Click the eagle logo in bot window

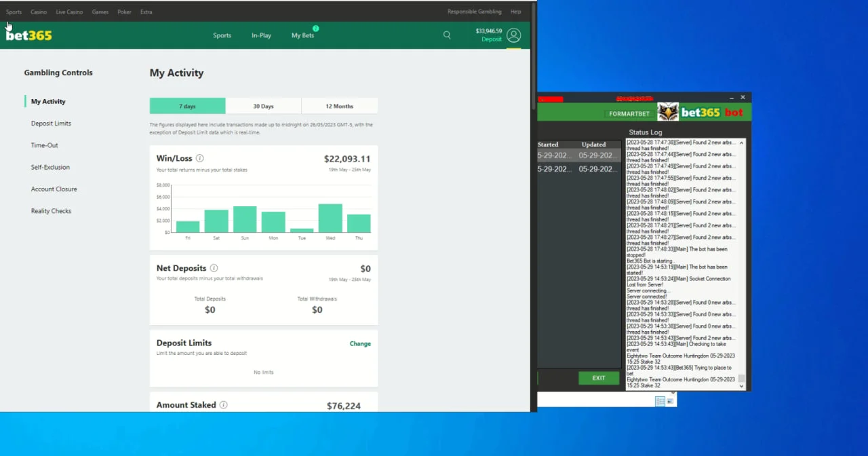(x=668, y=112)
